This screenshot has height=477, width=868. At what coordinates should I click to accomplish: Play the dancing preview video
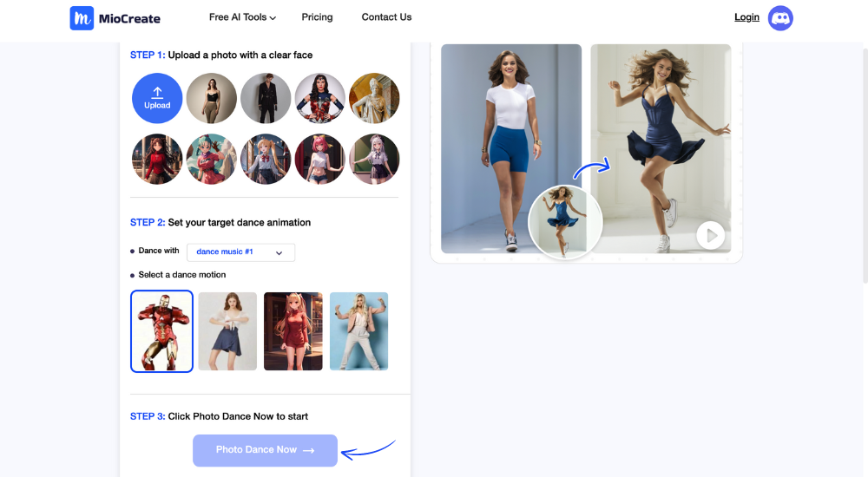coord(710,235)
